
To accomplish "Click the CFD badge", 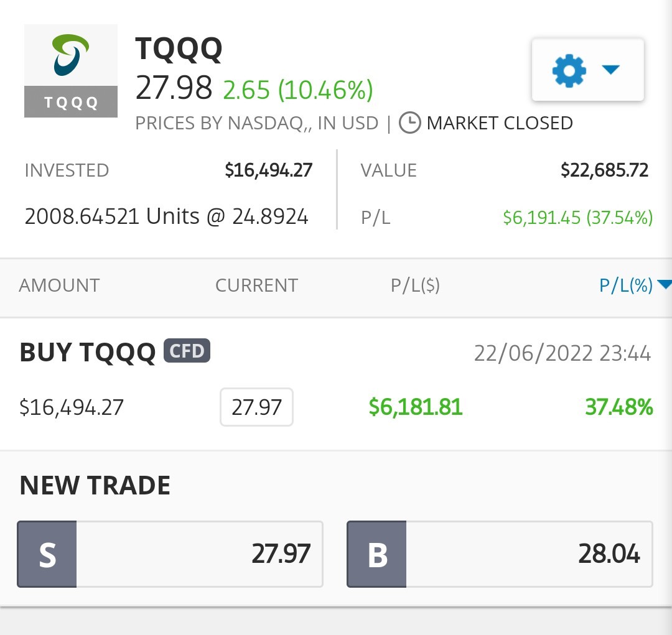I will [187, 351].
